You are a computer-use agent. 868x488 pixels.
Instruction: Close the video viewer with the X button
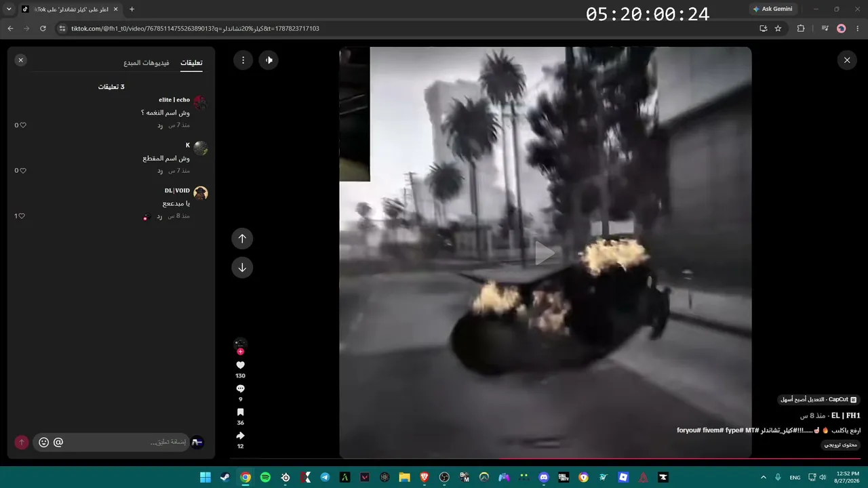coord(847,60)
